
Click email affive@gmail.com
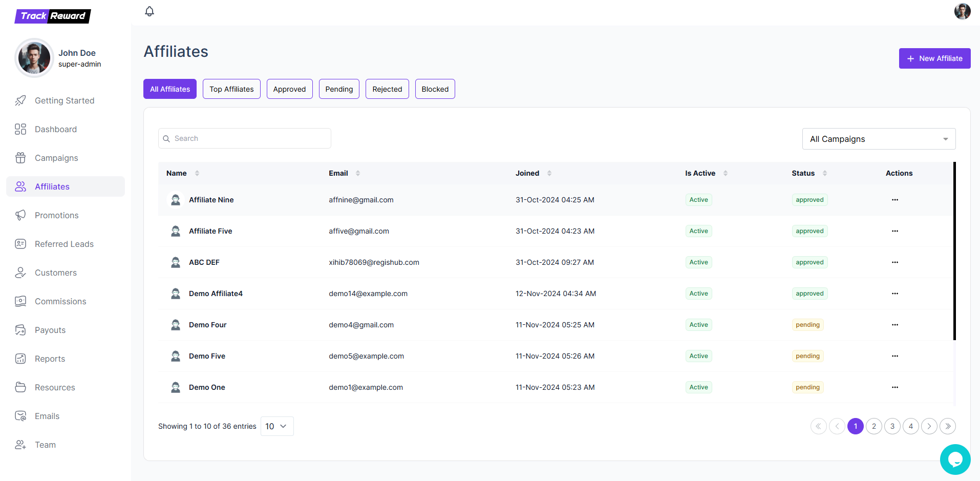point(359,231)
